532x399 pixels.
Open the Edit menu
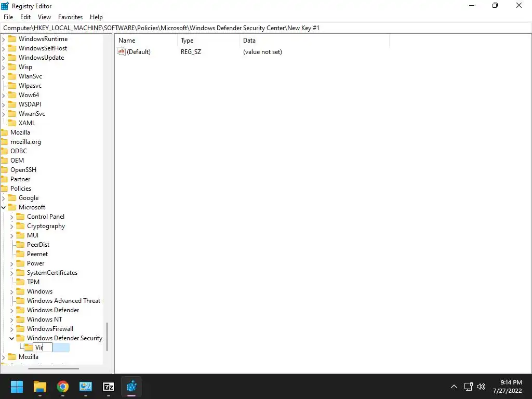pyautogui.click(x=25, y=17)
